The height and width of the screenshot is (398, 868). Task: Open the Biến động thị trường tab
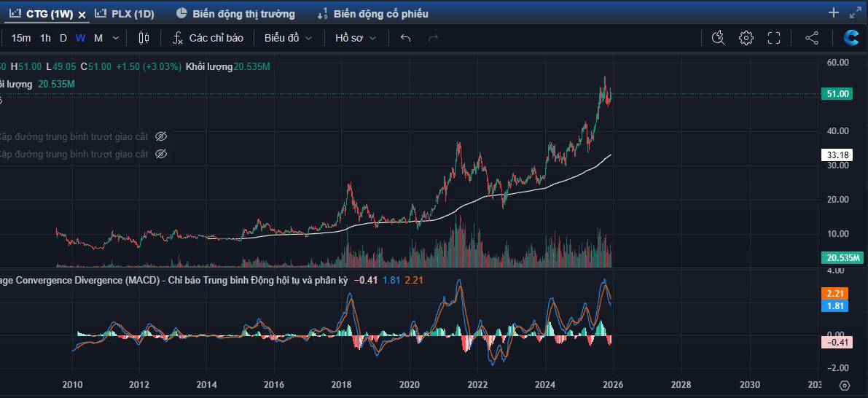[235, 14]
